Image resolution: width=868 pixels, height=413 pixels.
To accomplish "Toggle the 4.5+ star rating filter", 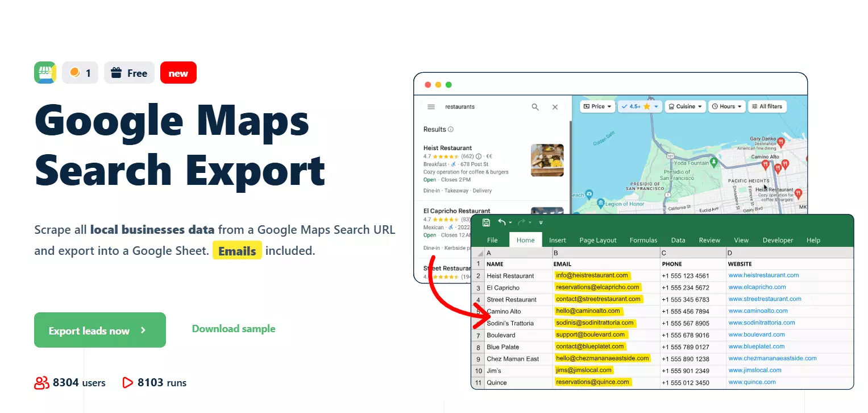I will (639, 106).
